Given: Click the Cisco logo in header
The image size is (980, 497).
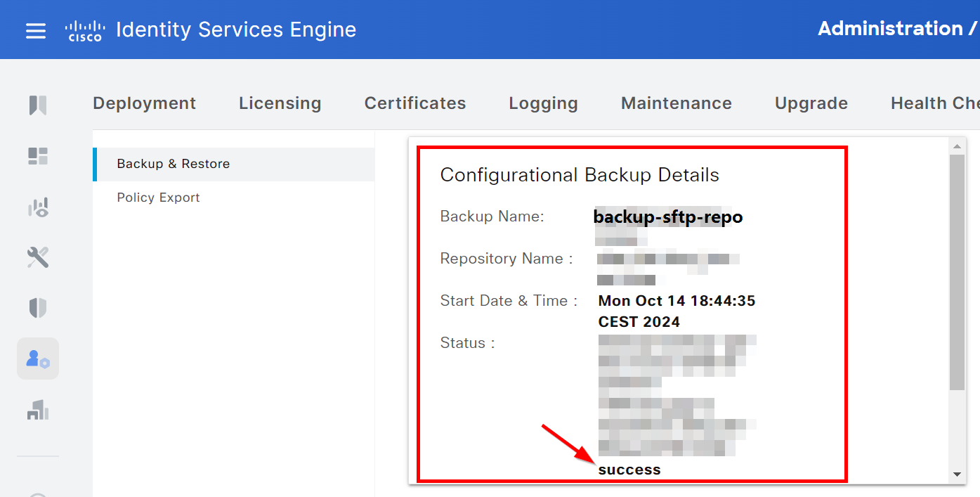Looking at the screenshot, I should [84, 30].
